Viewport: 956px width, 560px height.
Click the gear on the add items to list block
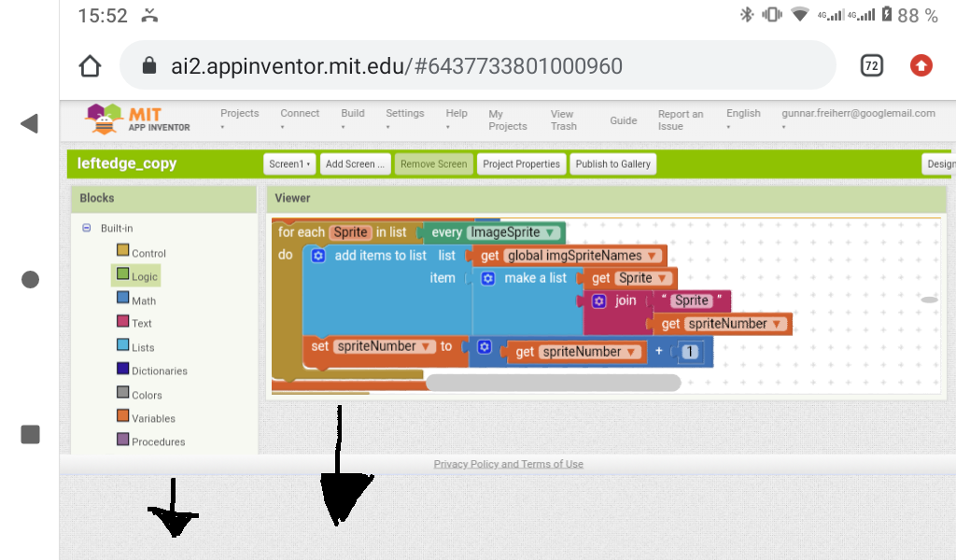[317, 256]
